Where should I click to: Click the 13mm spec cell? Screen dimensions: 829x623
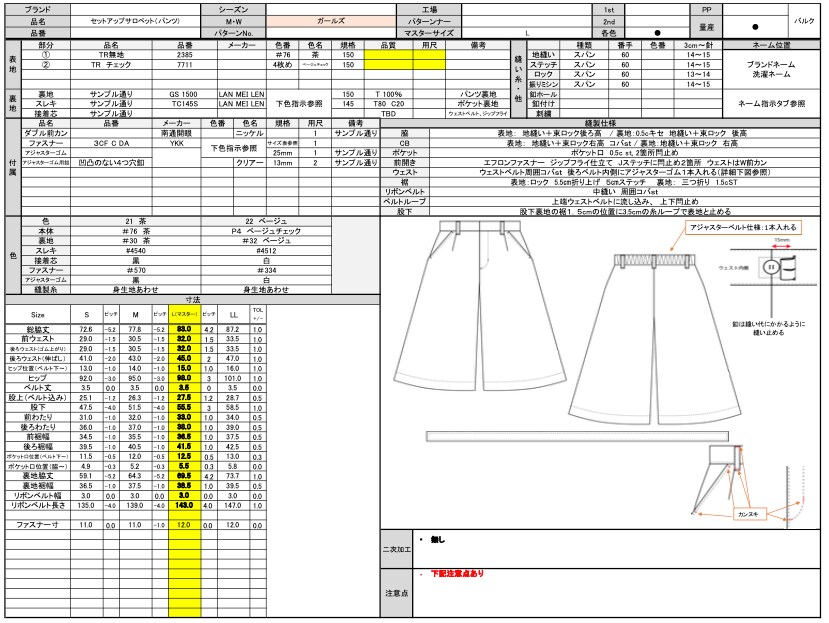(x=282, y=163)
